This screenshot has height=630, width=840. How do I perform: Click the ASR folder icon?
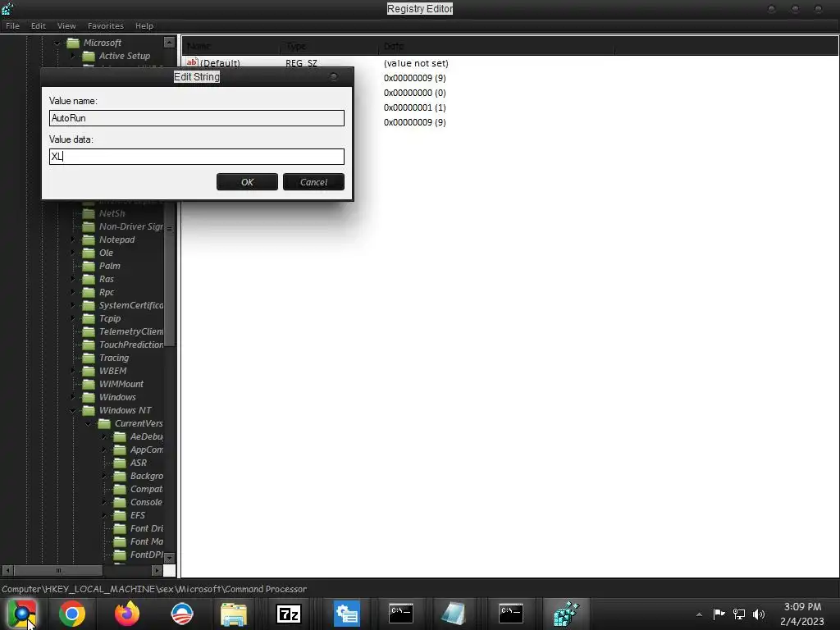pyautogui.click(x=120, y=463)
